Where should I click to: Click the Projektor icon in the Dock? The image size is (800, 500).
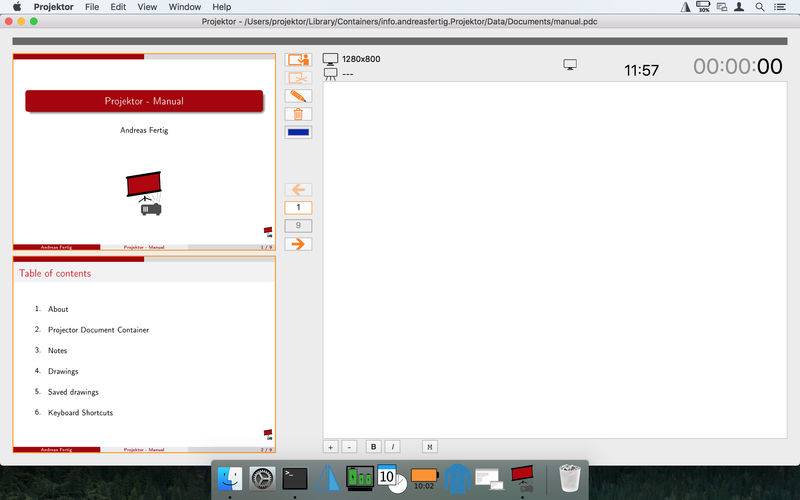point(522,479)
